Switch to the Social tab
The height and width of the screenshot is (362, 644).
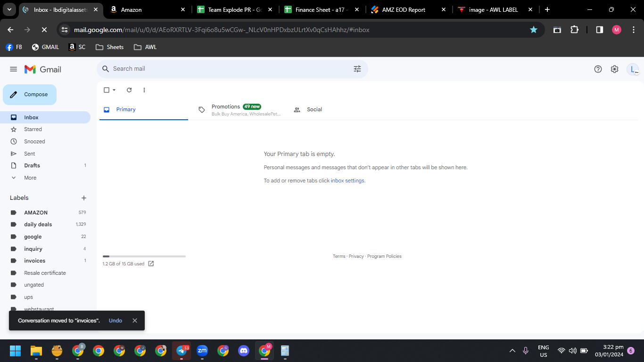pyautogui.click(x=334, y=109)
